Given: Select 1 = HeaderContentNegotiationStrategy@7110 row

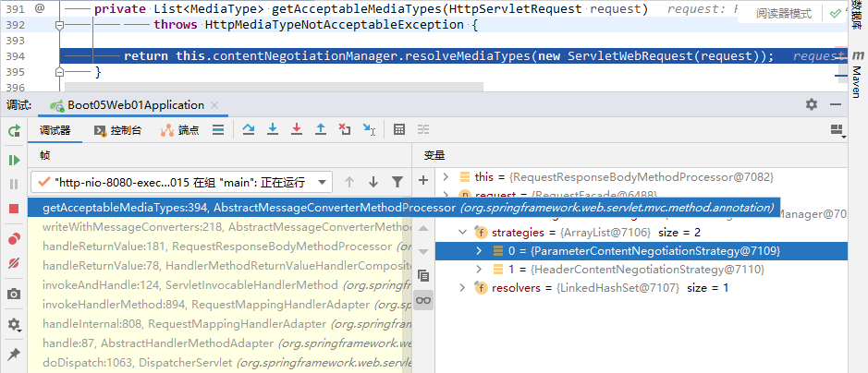Looking at the screenshot, I should coord(642,270).
